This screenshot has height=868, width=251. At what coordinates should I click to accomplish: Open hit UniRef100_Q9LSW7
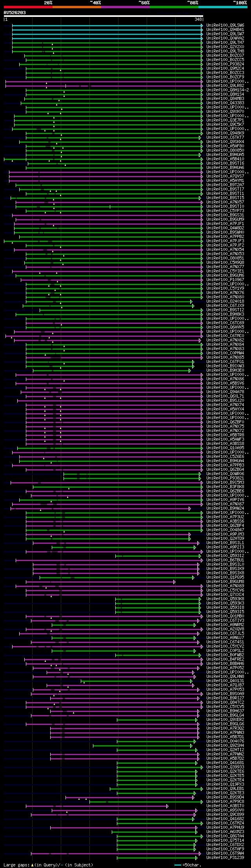pyautogui.click(x=225, y=34)
